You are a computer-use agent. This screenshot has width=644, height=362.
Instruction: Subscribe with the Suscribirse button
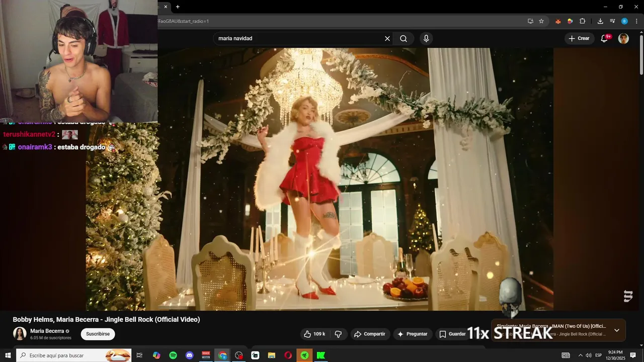tap(98, 334)
